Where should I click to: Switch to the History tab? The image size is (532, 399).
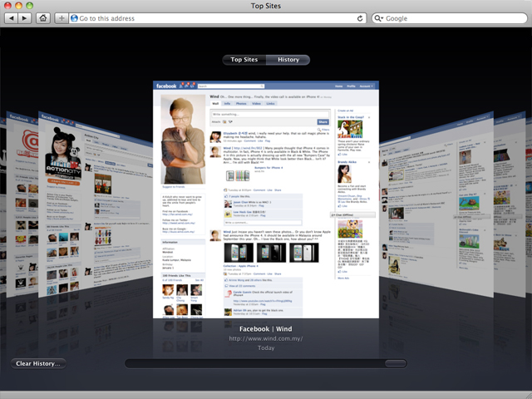click(288, 60)
